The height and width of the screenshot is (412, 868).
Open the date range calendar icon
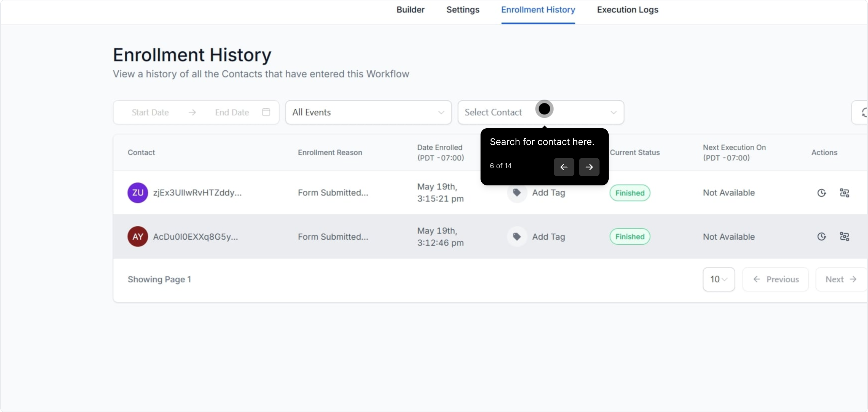(x=266, y=112)
